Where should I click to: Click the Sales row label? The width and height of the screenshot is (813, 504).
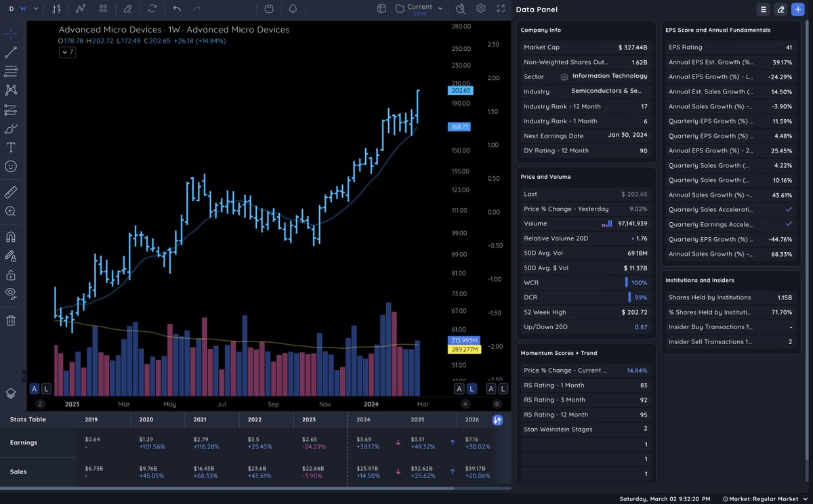click(x=18, y=471)
